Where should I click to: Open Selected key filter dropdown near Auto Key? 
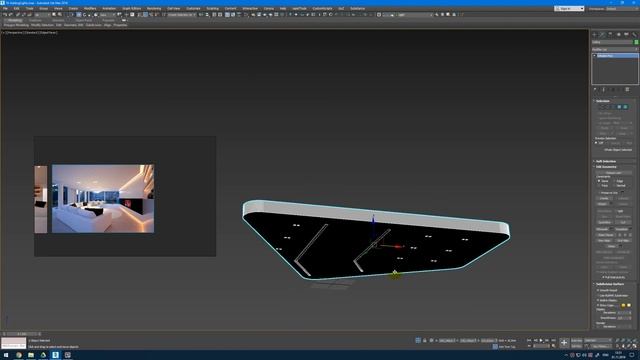pyautogui.click(x=598, y=340)
